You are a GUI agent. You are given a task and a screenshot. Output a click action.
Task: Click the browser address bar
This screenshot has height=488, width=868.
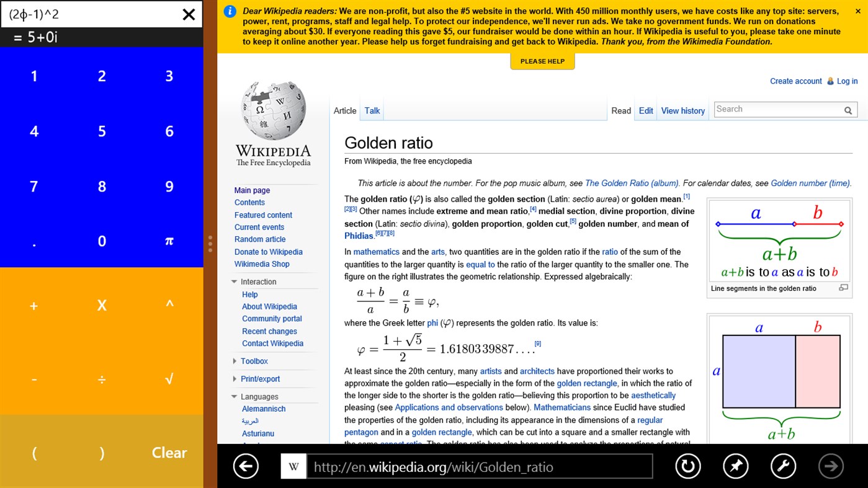(x=478, y=466)
